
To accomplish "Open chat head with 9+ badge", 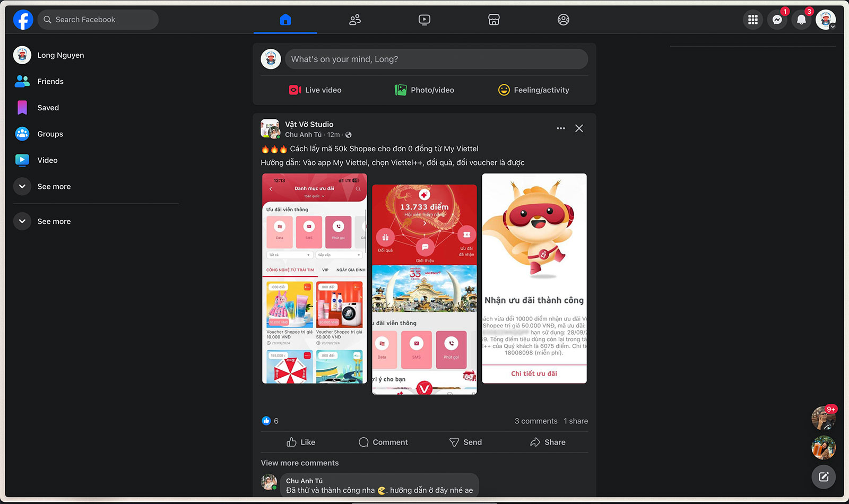I will (x=824, y=418).
